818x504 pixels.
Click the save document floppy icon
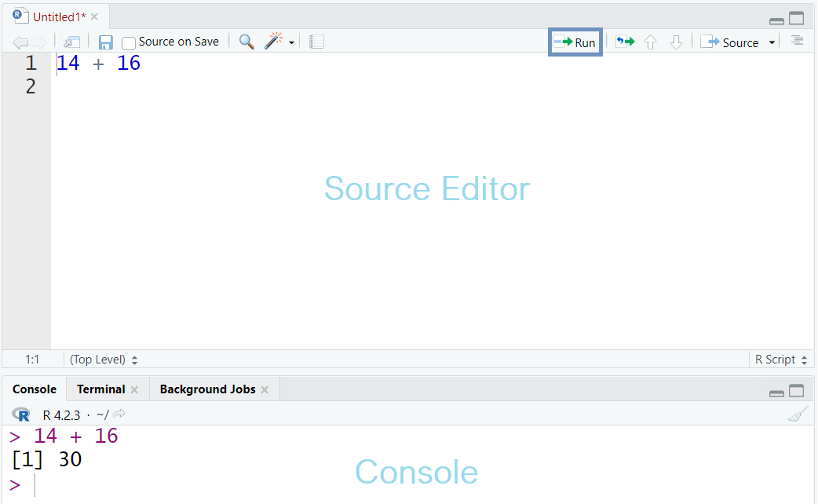pyautogui.click(x=105, y=42)
